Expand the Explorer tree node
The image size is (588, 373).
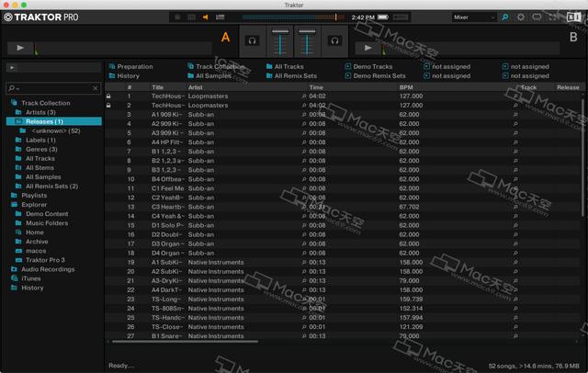14,205
